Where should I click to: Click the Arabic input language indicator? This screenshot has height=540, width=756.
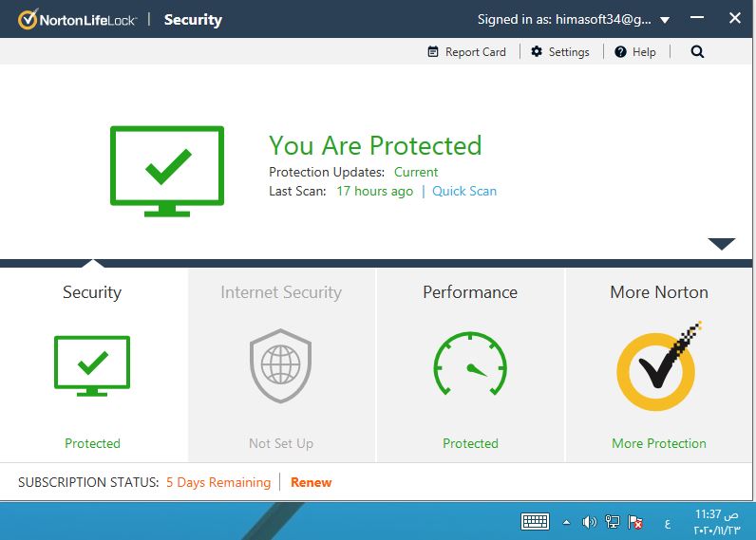(x=668, y=523)
